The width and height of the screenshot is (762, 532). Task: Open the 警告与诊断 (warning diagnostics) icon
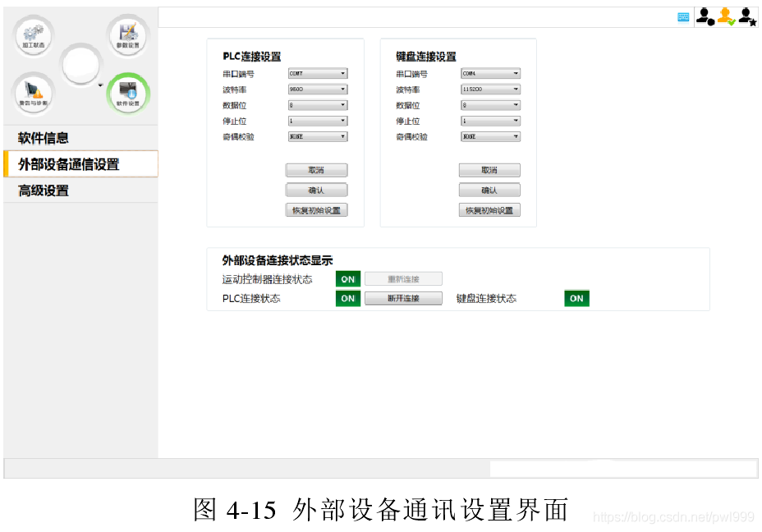point(34,93)
